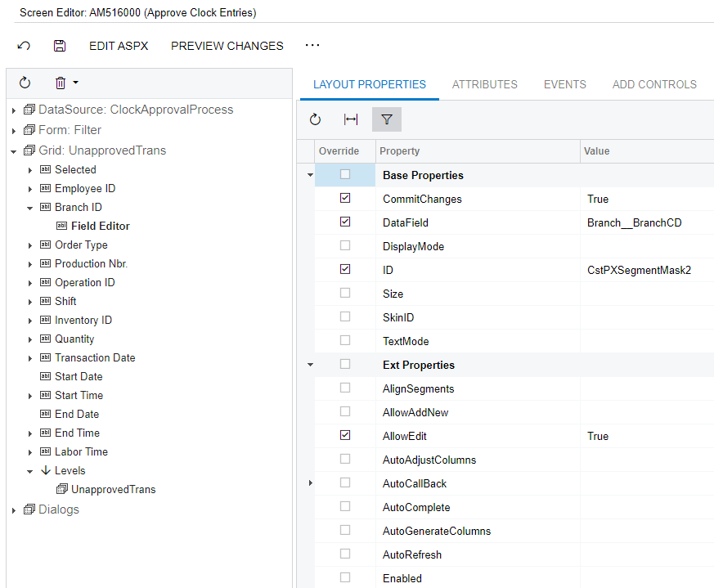
Task: Open the delete button dropdown arrow
Action: coord(75,83)
